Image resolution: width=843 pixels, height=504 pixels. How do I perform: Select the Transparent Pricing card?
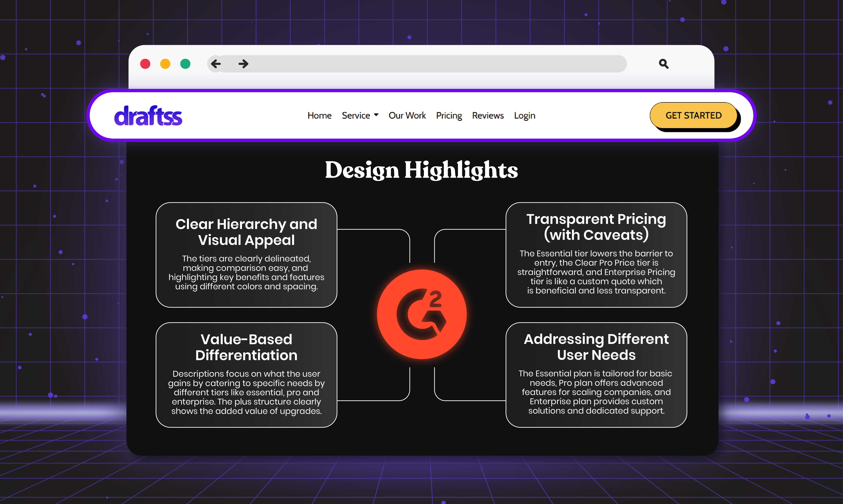pos(596,254)
